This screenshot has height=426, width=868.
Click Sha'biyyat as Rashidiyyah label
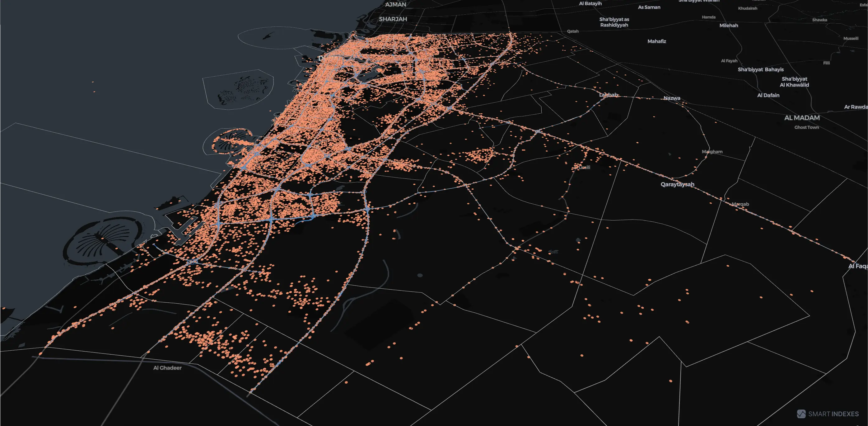point(614,22)
